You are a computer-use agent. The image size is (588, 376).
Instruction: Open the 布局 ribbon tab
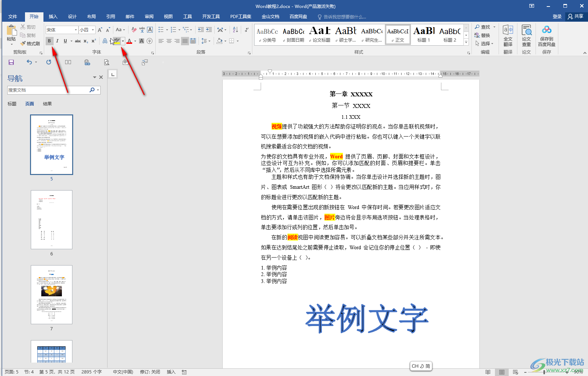point(92,17)
